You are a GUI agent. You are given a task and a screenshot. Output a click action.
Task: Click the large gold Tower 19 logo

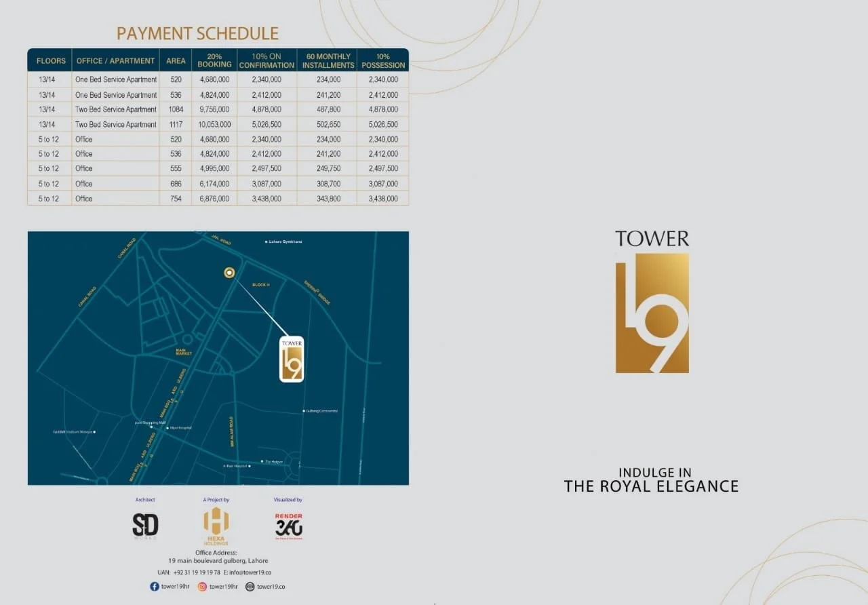pos(652,313)
